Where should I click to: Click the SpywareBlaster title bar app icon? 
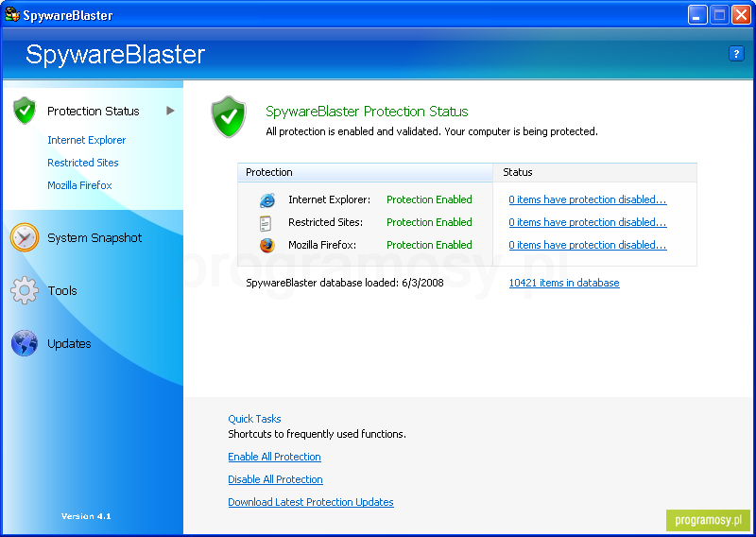(x=12, y=15)
